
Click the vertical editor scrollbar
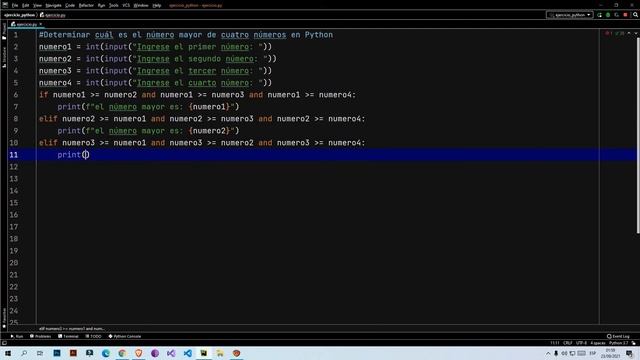coord(638,135)
